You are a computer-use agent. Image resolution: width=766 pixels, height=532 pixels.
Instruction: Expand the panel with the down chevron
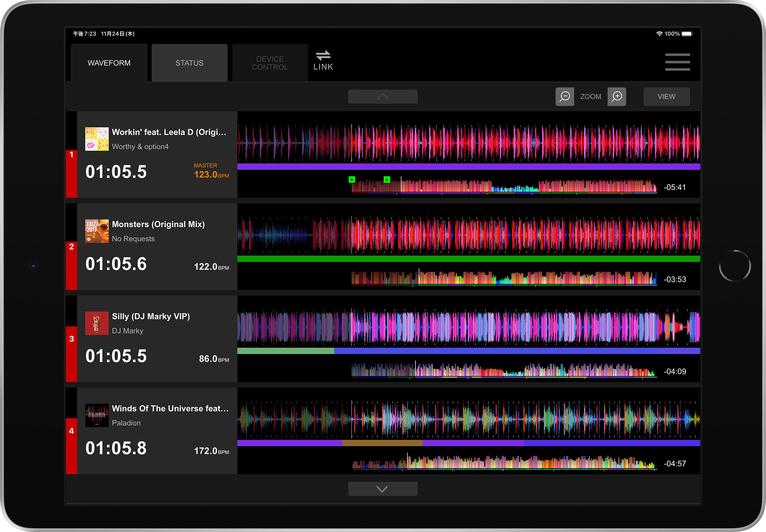point(383,489)
